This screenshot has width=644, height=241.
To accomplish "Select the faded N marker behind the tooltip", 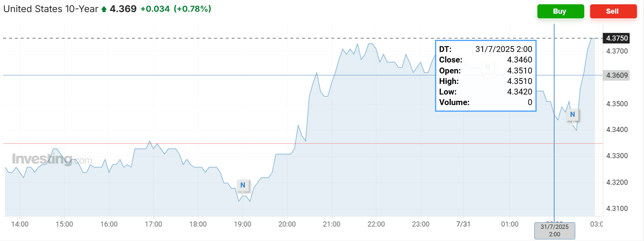I will coord(487,67).
